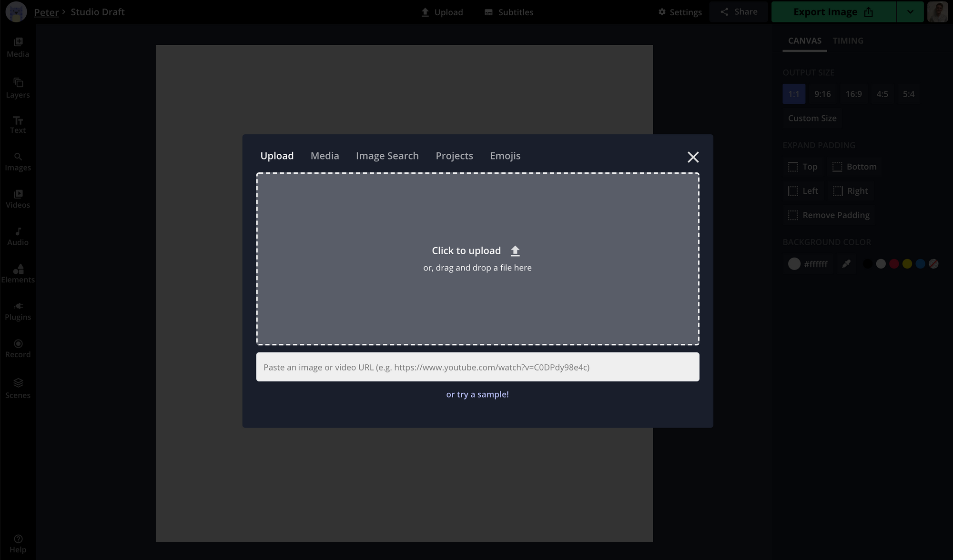Image resolution: width=953 pixels, height=560 pixels.
Task: Open the Elements sidebar panel
Action: pos(18,274)
